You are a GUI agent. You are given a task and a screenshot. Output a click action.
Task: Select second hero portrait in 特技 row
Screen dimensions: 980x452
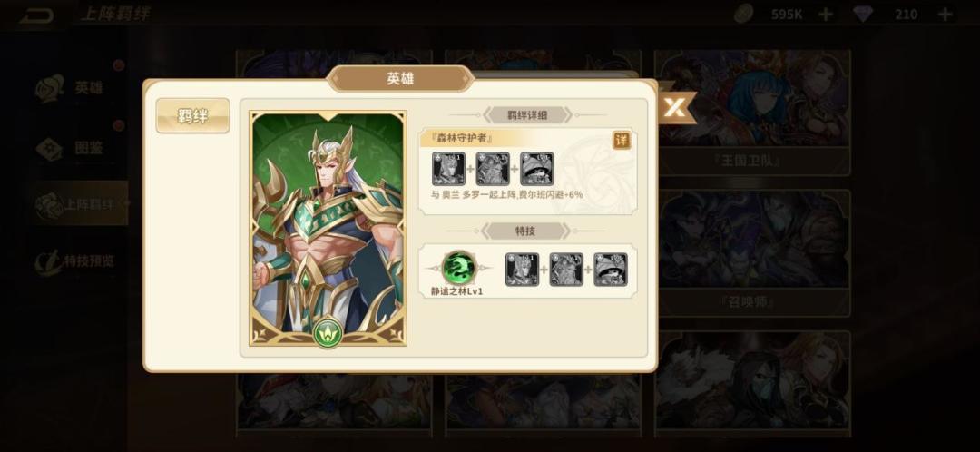point(566,270)
